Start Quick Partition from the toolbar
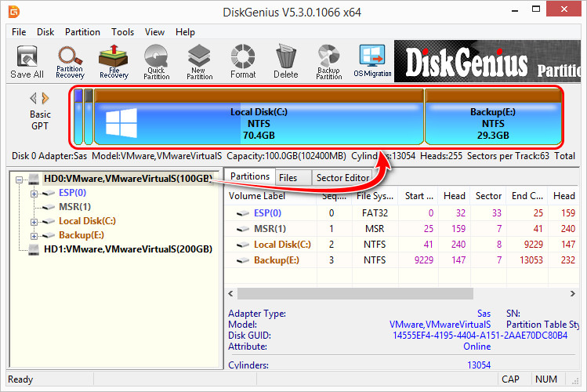Viewport: 587px width, 392px height. point(157,62)
